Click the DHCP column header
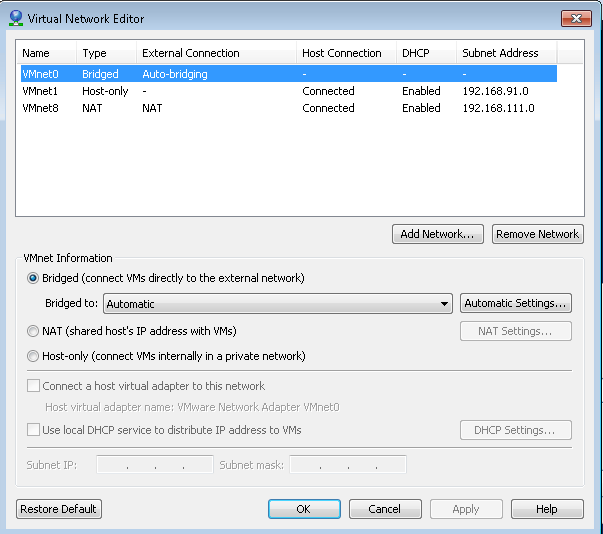Screen dimensions: 603x534 (415, 53)
